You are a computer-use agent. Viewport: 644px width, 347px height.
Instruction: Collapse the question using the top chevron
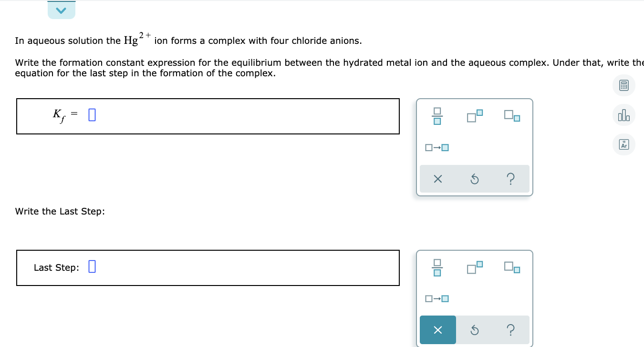pos(61,9)
